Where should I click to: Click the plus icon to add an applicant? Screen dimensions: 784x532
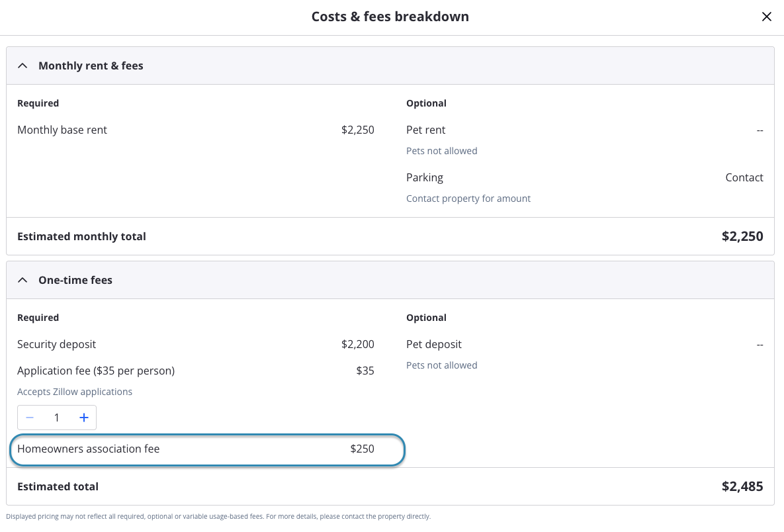pyautogui.click(x=84, y=418)
